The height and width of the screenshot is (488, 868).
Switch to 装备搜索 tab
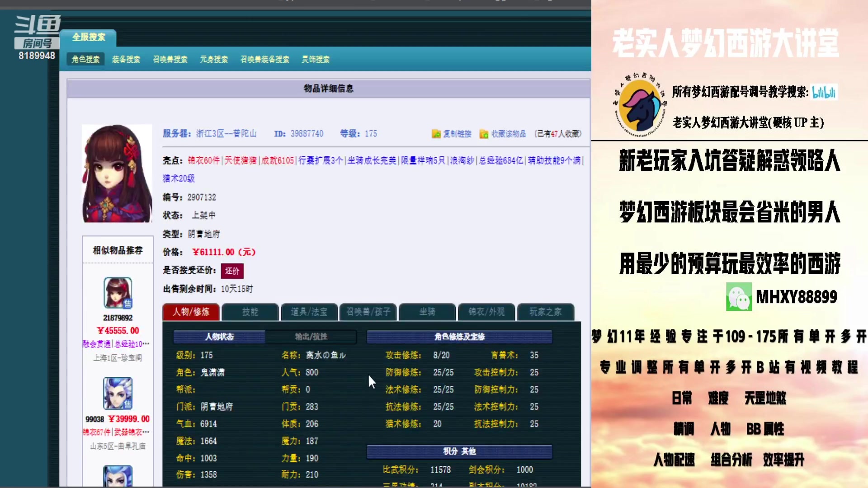126,59
